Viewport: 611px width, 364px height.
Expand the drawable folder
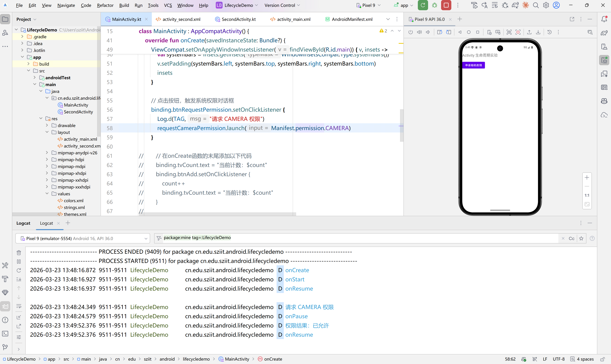click(x=47, y=125)
